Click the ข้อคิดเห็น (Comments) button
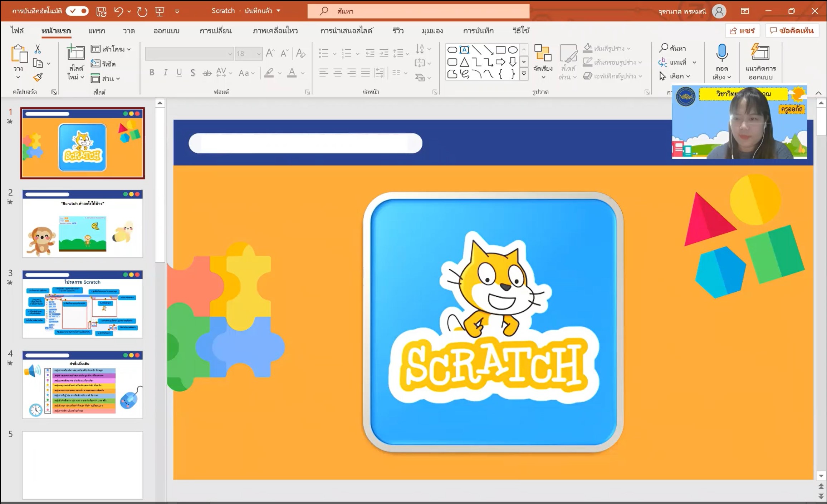Viewport: 827px width, 504px height. (792, 31)
